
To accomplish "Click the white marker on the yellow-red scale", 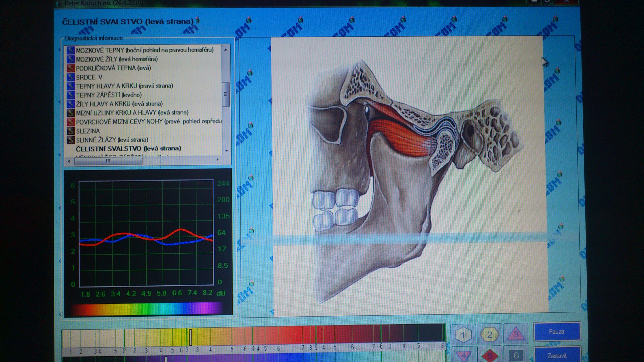I will 191,337.
